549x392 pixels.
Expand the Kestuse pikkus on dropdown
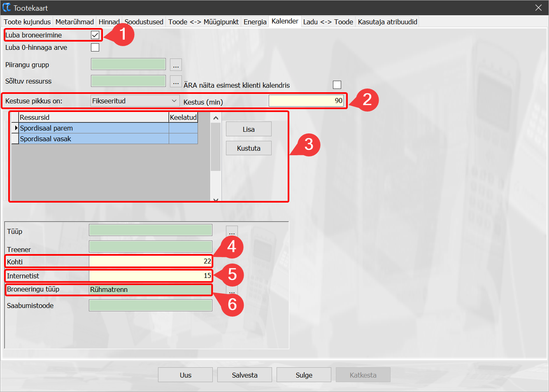(135, 101)
